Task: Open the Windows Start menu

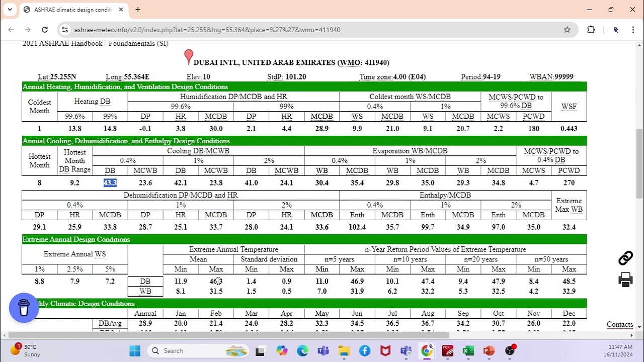Action: pyautogui.click(x=135, y=351)
